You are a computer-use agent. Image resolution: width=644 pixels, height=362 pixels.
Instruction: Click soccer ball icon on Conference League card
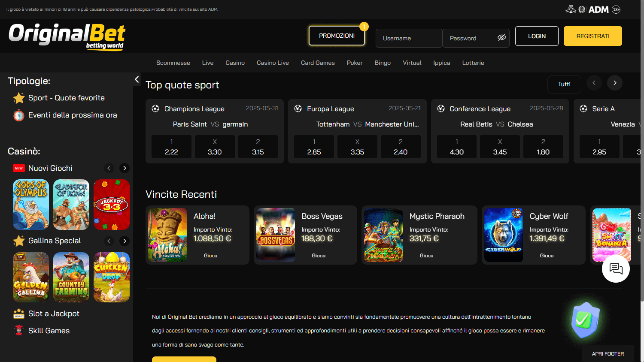[x=441, y=109]
